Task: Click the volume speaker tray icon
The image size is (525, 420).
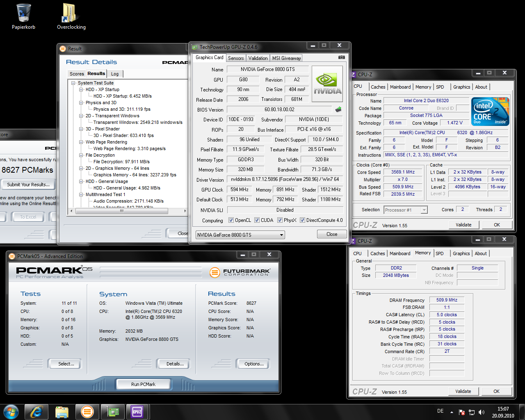Action: [x=482, y=412]
